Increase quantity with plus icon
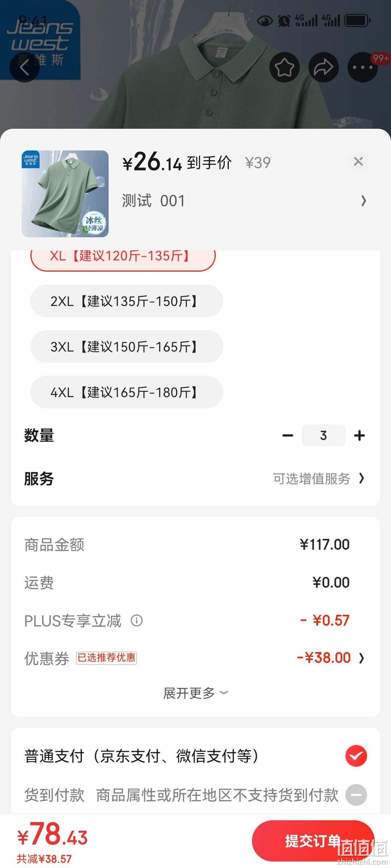The image size is (391, 868). [359, 435]
